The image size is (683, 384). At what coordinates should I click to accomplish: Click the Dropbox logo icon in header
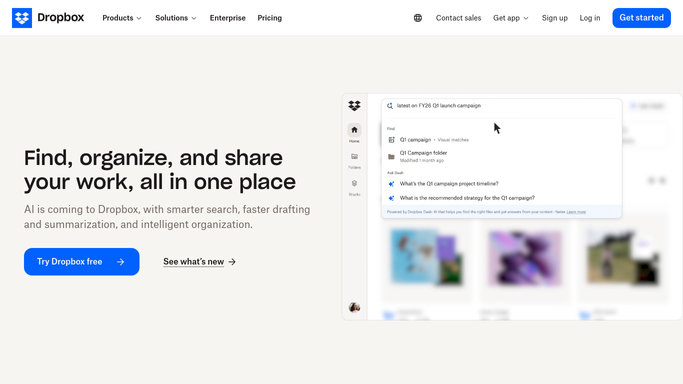pyautogui.click(x=22, y=18)
